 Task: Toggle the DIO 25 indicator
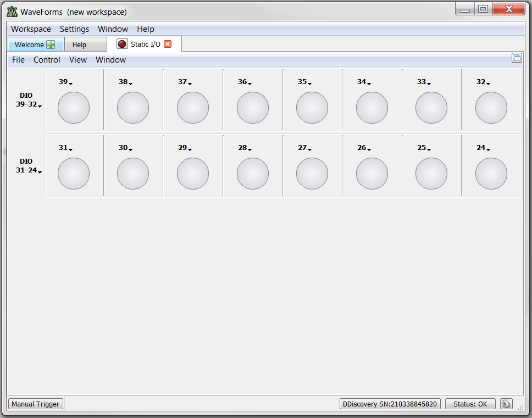[431, 174]
